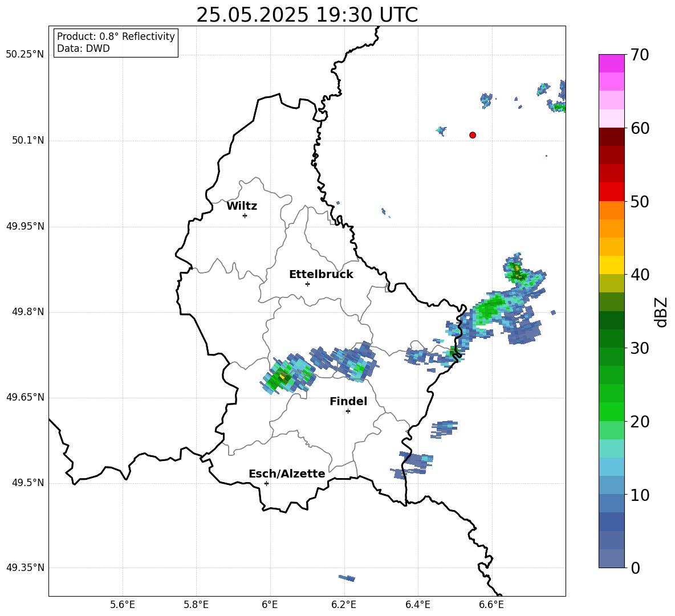
Task: Click the 6°E longitude label
Action: [270, 605]
